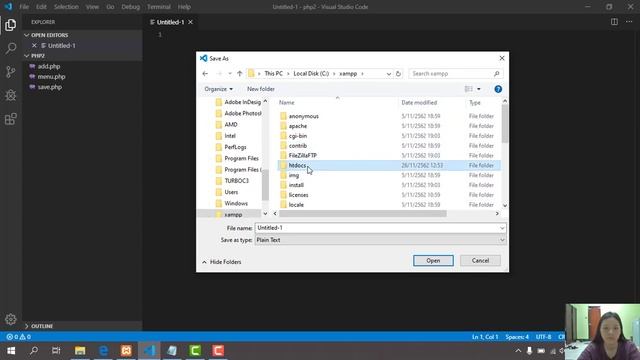
Task: Open save.php in the explorer
Action: 50,87
